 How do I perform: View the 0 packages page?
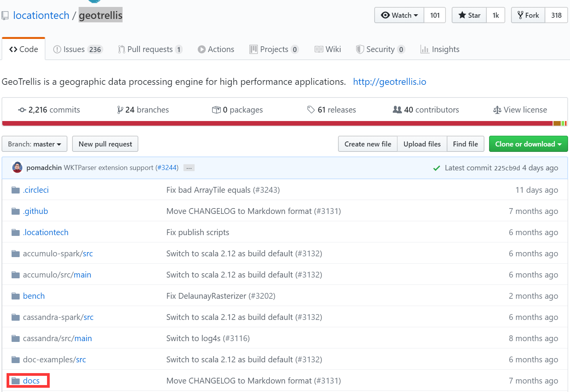click(x=237, y=110)
